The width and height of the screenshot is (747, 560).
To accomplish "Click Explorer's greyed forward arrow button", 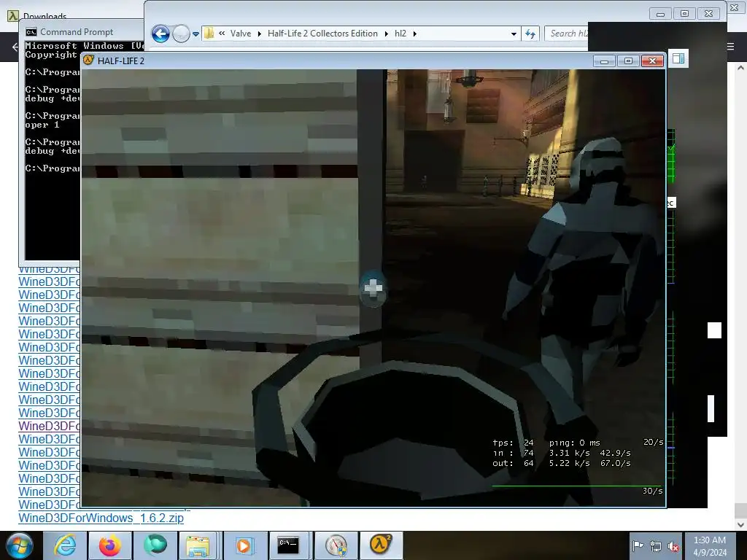I will (181, 34).
